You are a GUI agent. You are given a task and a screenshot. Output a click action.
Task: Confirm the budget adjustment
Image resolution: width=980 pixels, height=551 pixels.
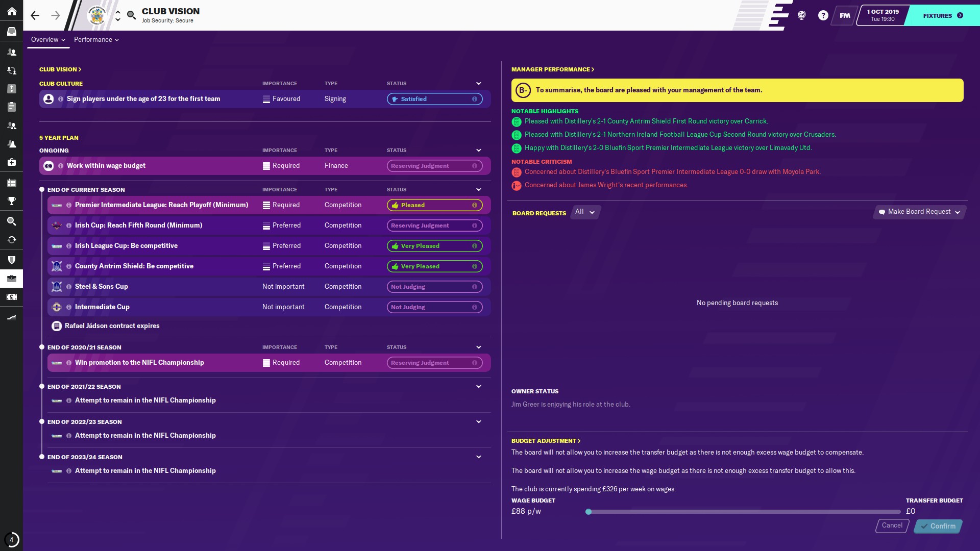click(938, 526)
